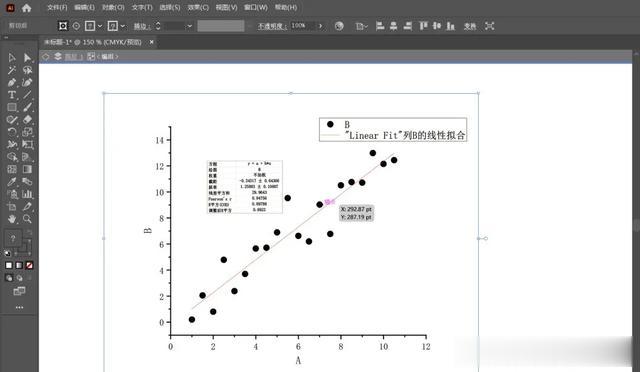This screenshot has height=372, width=640.
Task: Open the 文件(F) menu
Action: pyautogui.click(x=57, y=7)
